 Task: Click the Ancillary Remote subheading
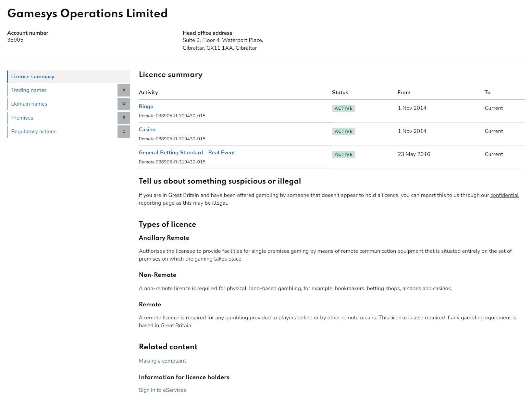click(x=164, y=238)
